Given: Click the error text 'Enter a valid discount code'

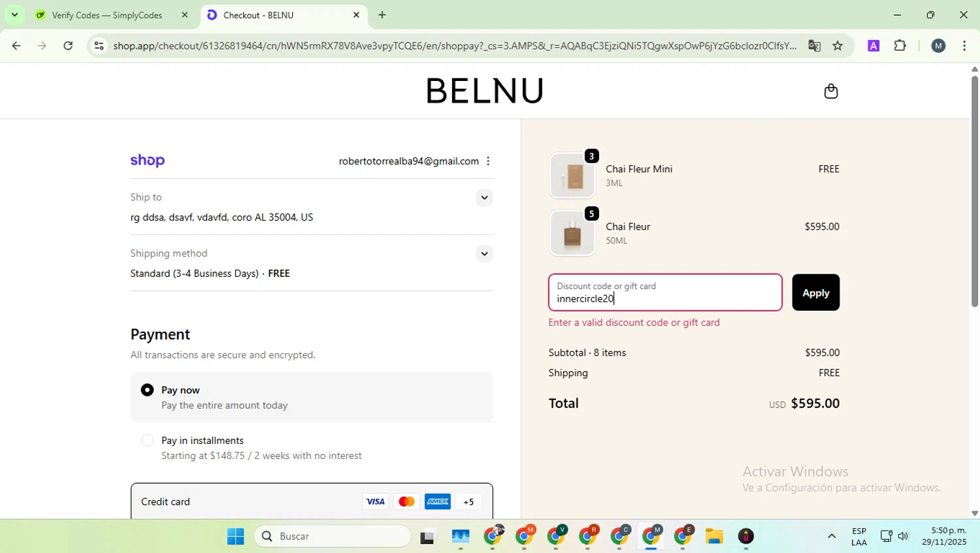Looking at the screenshot, I should (x=634, y=323).
